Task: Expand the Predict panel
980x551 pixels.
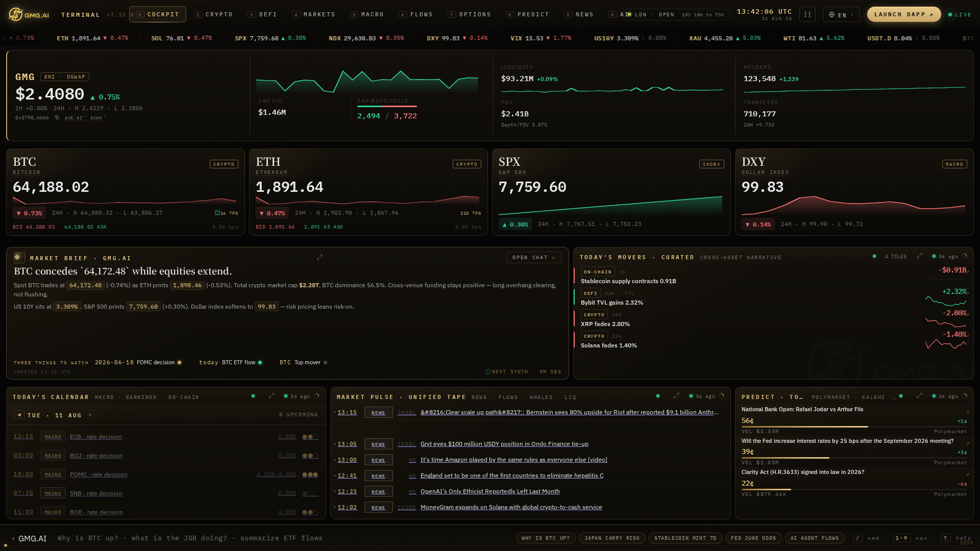Action: pyautogui.click(x=919, y=396)
